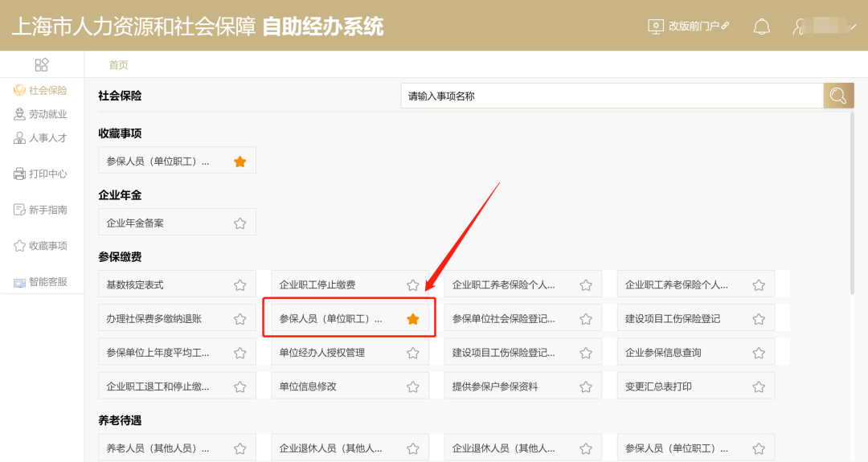868x462 pixels.
Task: Click the search magnifier button
Action: (x=838, y=96)
